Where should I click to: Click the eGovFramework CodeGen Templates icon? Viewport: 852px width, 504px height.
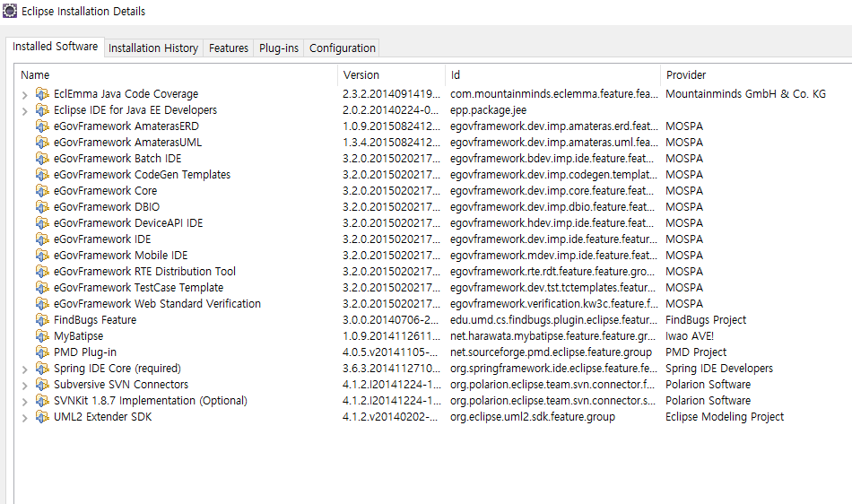42,175
